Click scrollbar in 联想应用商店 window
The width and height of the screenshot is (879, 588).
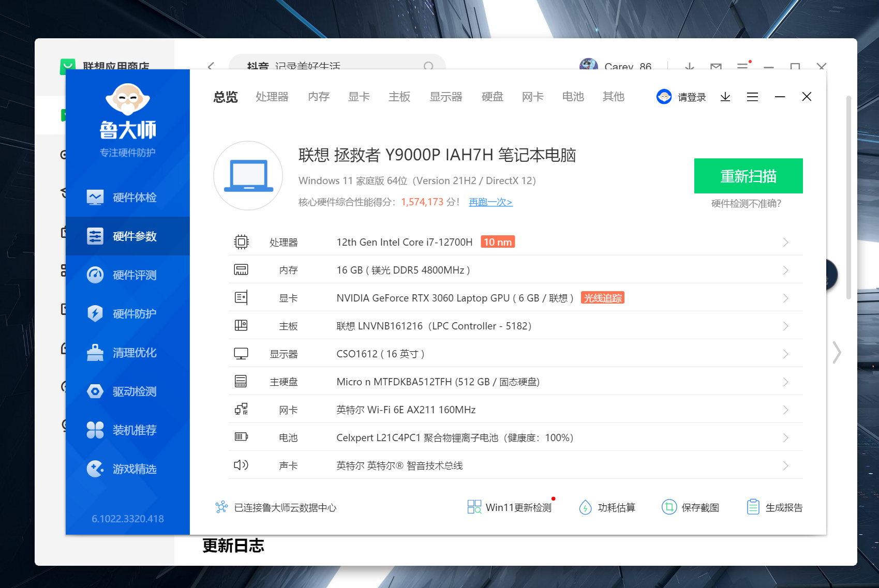click(848, 198)
